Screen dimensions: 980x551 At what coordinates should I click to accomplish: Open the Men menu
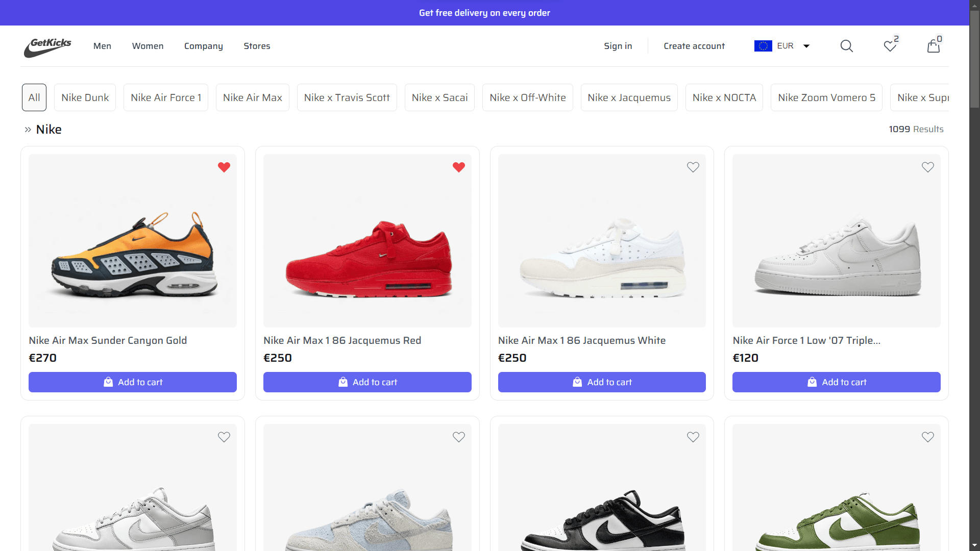tap(102, 46)
